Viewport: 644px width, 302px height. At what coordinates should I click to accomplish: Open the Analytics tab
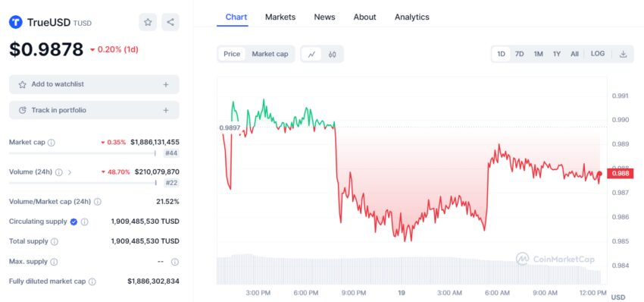(412, 17)
